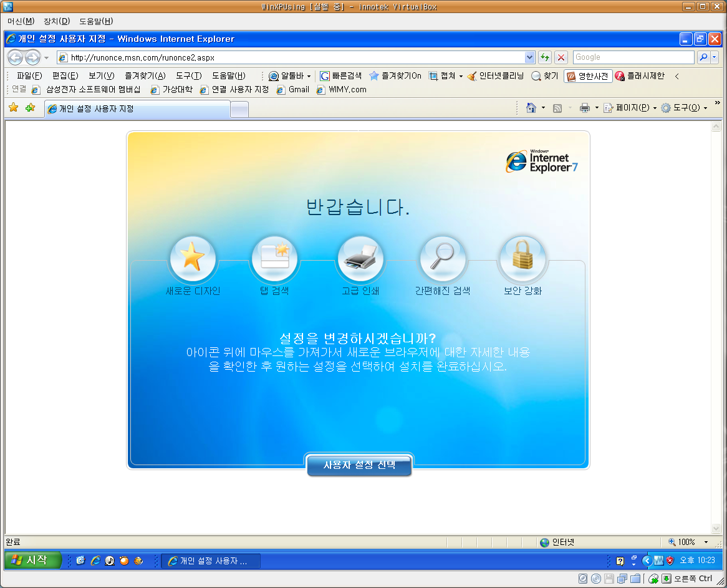Click the 캡쳐 capture button
Screen dimensions: 727x588
click(x=442, y=75)
